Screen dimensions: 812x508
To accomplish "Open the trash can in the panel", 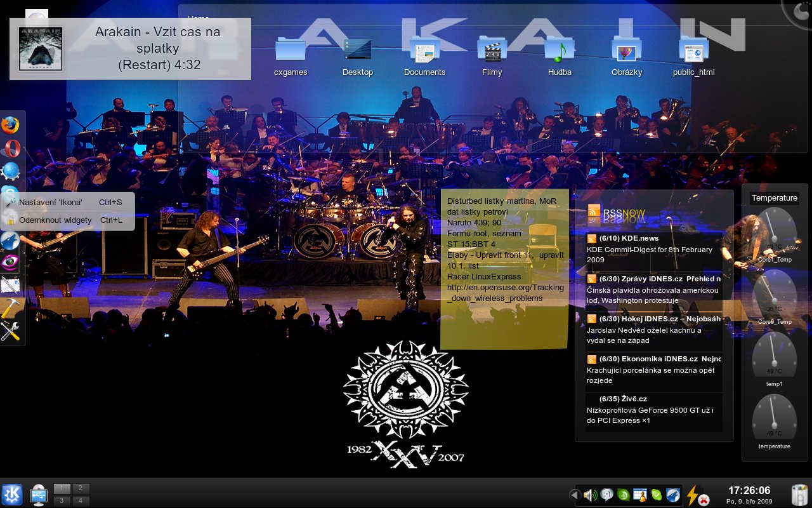I will coord(799,495).
